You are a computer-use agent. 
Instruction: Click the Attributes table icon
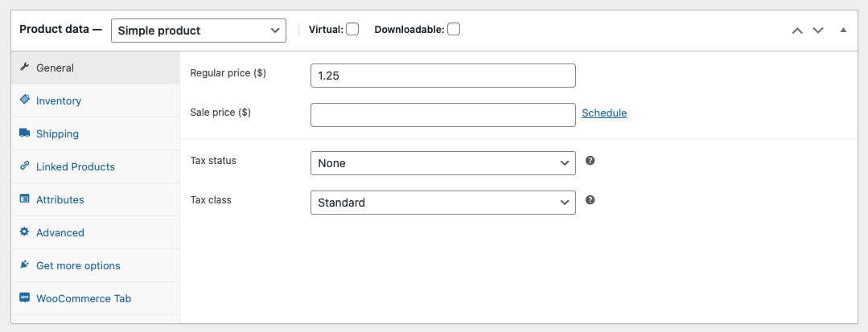(x=24, y=199)
